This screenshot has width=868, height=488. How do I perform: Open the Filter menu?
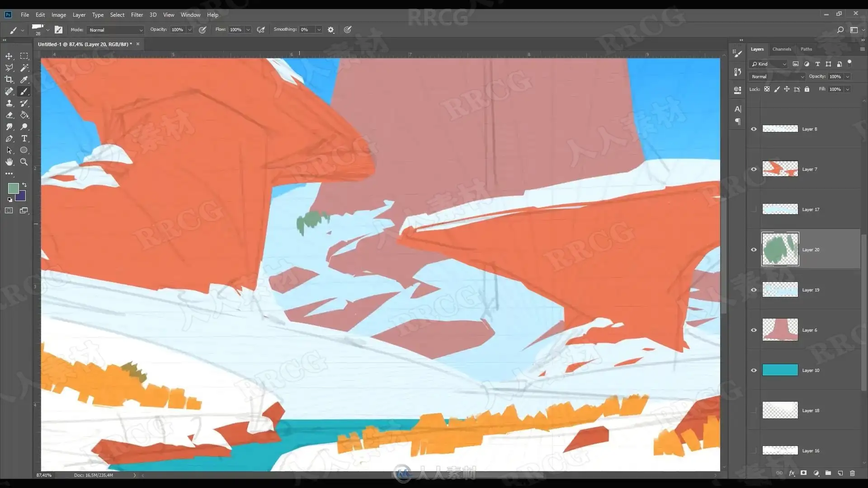pyautogui.click(x=137, y=15)
